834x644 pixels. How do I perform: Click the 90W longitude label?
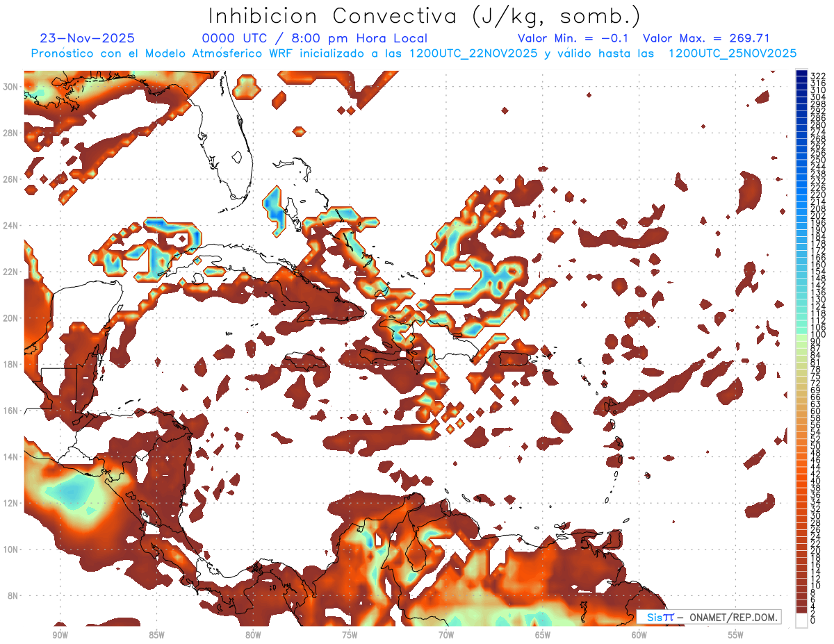point(60,635)
